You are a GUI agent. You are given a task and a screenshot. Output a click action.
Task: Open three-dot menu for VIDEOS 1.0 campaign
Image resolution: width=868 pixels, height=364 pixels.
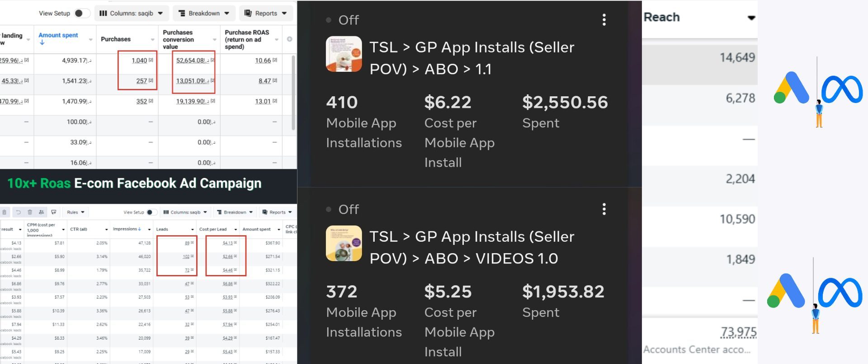pos(604,209)
